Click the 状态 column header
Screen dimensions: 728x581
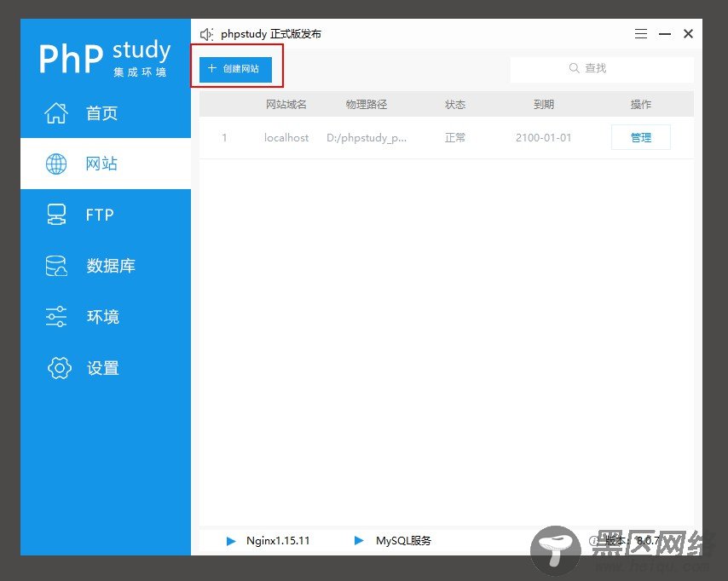click(455, 105)
